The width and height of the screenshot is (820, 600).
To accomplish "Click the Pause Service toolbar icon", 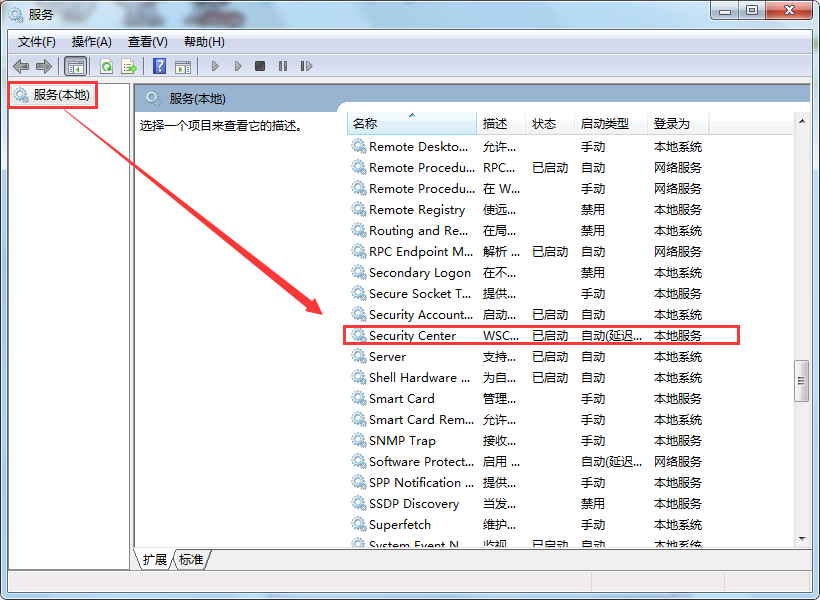I will click(283, 66).
